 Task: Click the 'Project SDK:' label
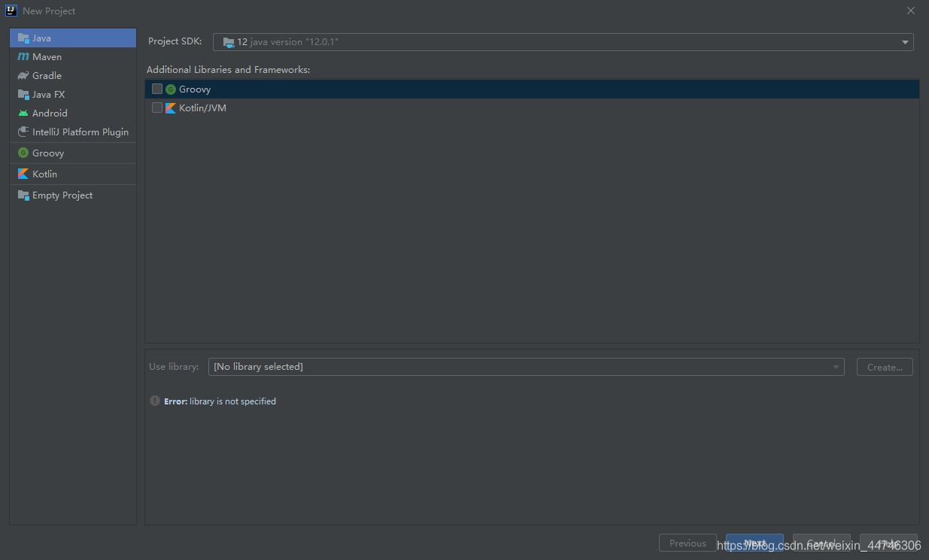click(175, 41)
